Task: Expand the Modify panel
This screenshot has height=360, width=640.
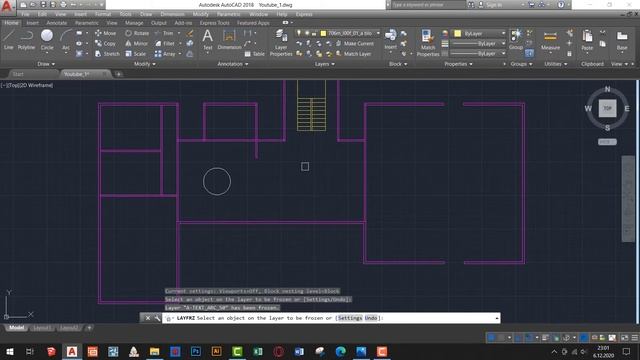Action: (x=144, y=64)
